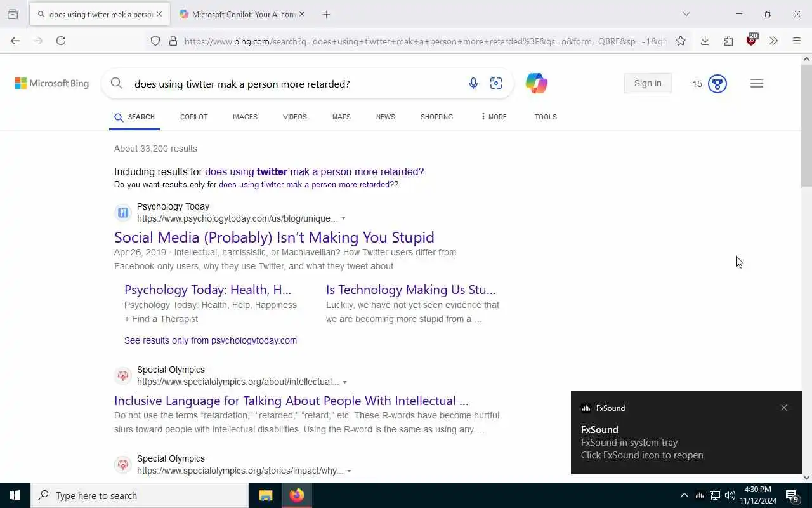The width and height of the screenshot is (812, 508).
Task: Switch to the VIDEOS tab
Action: click(x=295, y=117)
